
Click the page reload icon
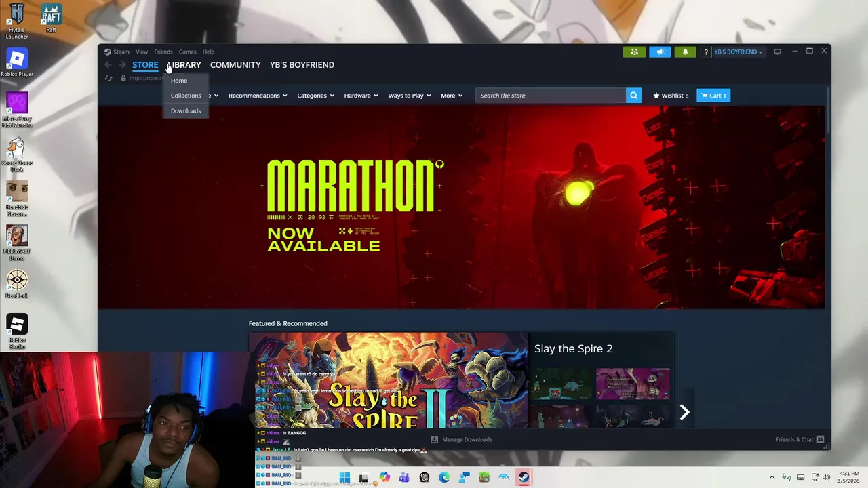tap(108, 79)
